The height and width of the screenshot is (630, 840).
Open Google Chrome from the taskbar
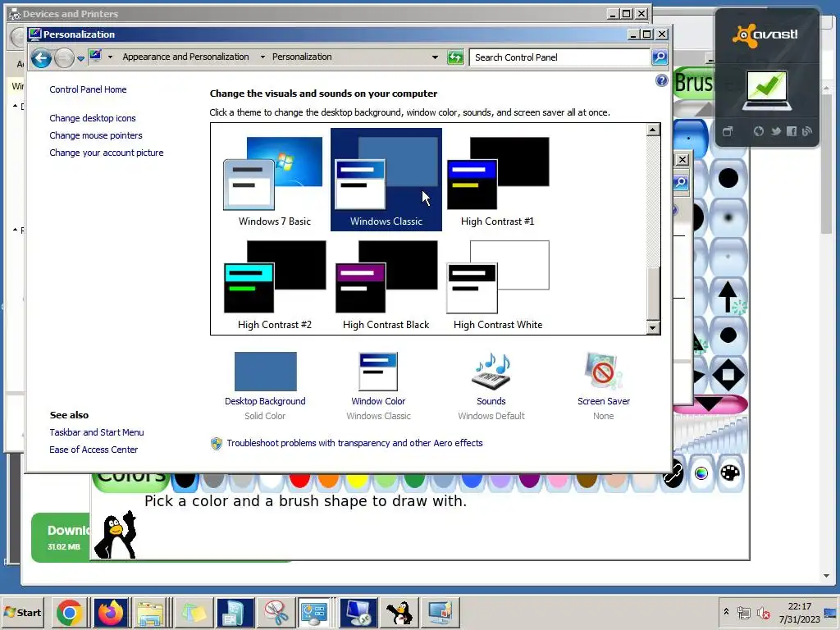point(69,613)
